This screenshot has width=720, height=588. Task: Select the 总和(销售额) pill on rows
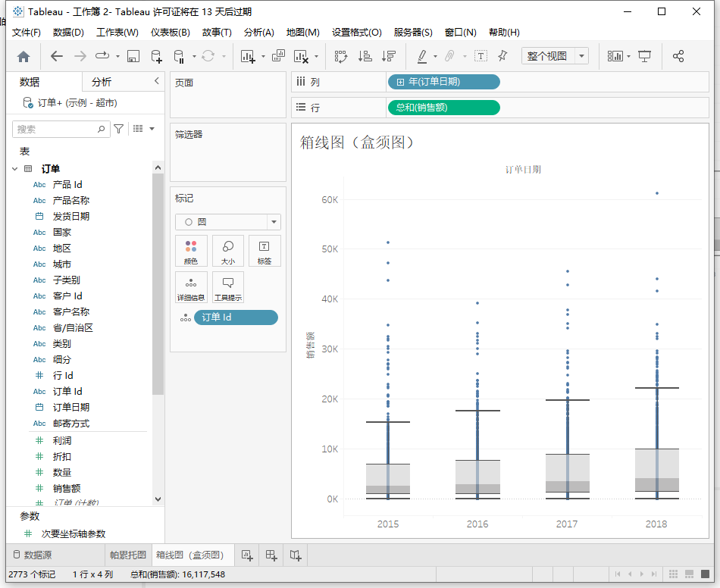pyautogui.click(x=443, y=108)
